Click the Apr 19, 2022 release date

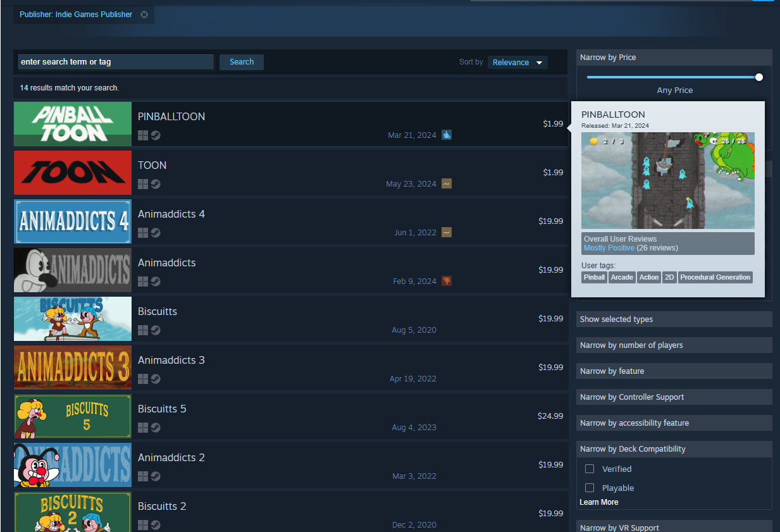[x=413, y=379]
